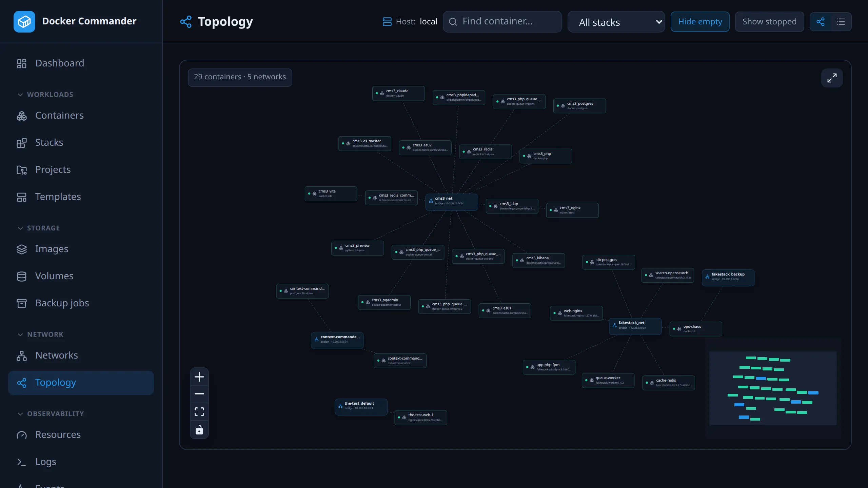Open the Images page
The height and width of the screenshot is (488, 868).
(81, 249)
